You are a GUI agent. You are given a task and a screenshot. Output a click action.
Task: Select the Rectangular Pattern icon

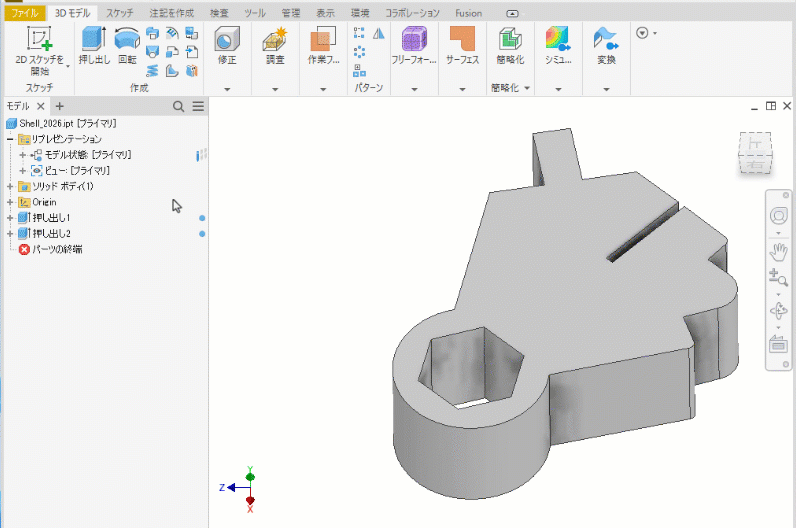click(359, 33)
